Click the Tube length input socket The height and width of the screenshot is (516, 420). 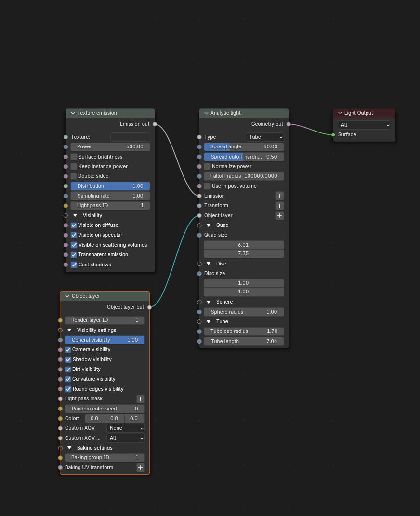point(199,341)
